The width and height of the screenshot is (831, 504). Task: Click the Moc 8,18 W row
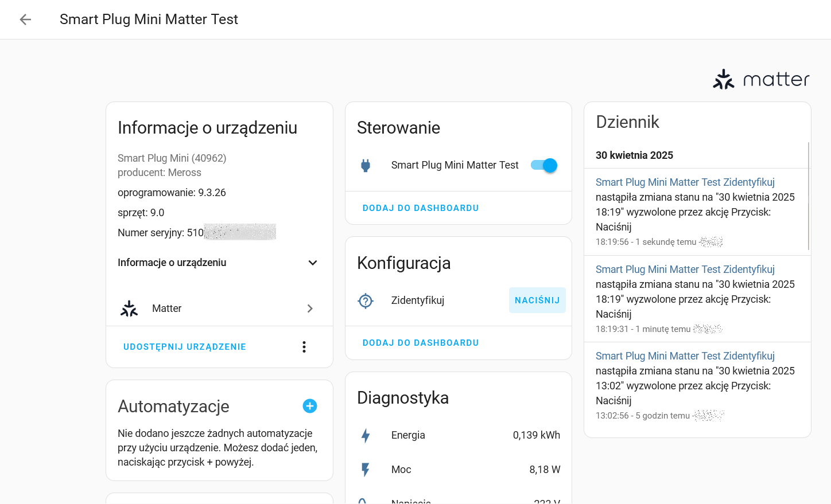459,470
